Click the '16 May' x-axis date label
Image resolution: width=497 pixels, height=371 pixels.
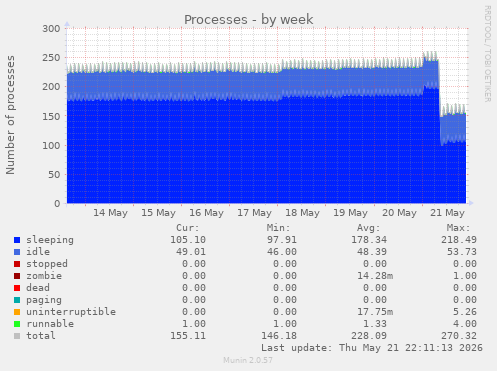tap(206, 213)
